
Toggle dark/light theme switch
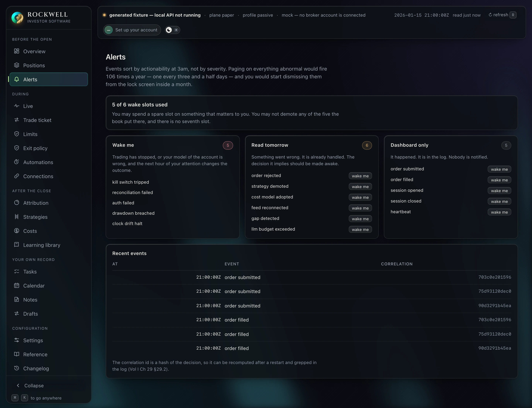point(172,30)
